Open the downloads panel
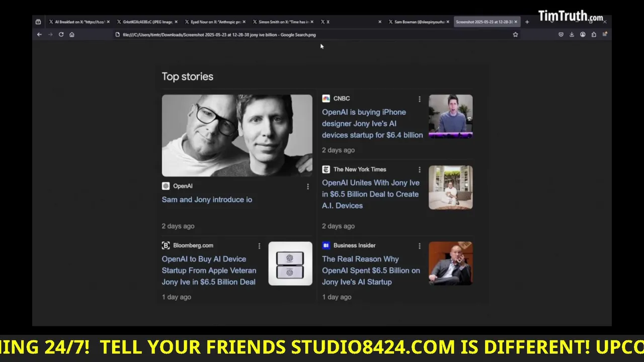The image size is (644, 362). point(572,35)
